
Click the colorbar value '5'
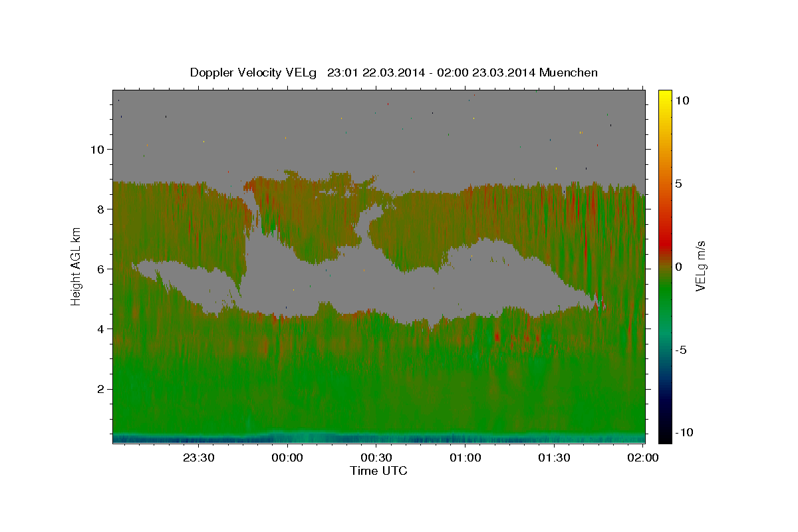click(x=678, y=184)
